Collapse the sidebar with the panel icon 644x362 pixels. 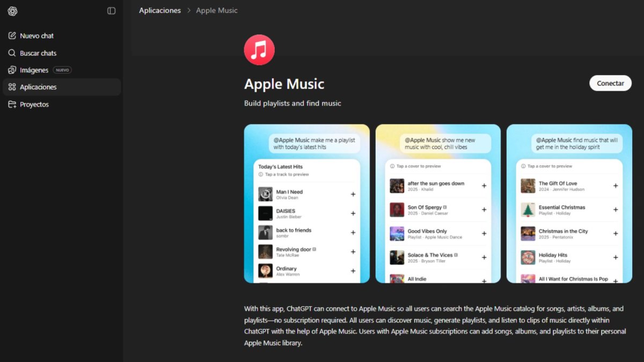point(111,11)
